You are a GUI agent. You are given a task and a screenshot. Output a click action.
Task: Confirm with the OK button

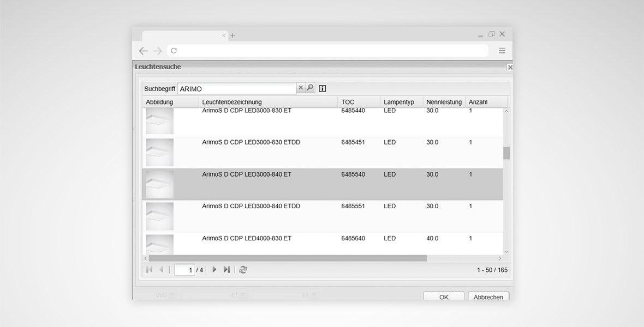click(x=444, y=296)
